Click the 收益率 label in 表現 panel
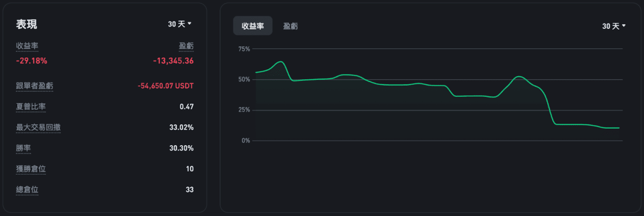644x216 pixels. click(27, 46)
